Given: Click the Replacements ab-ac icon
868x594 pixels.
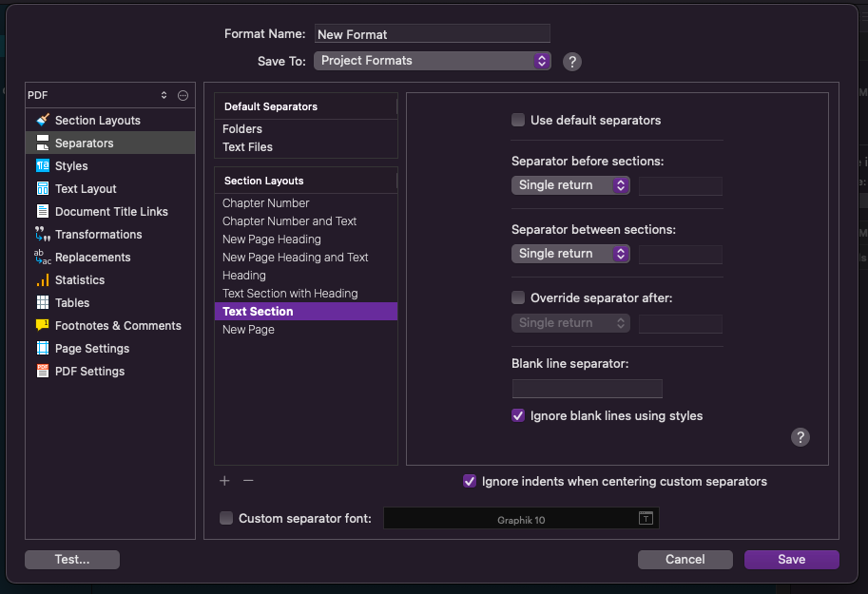Looking at the screenshot, I should tap(43, 257).
